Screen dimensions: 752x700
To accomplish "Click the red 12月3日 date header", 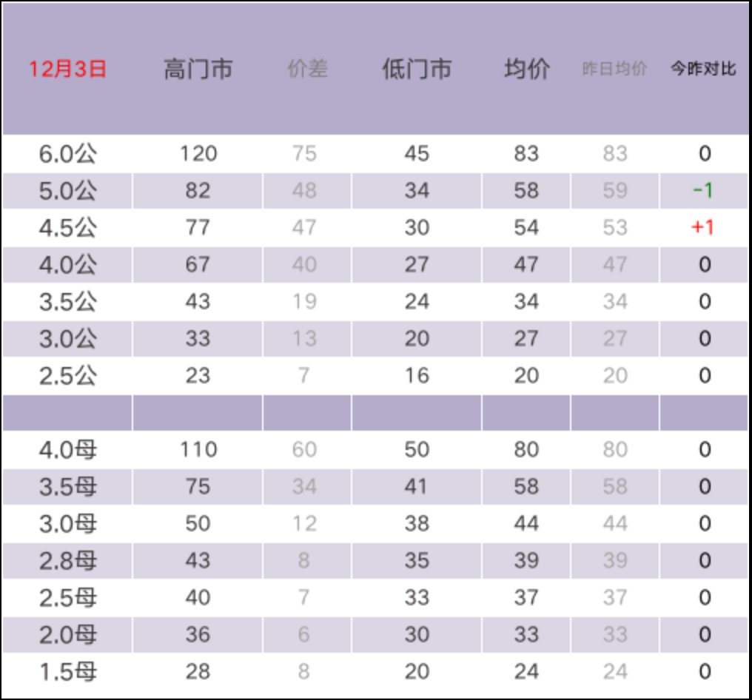I will 67,69.
